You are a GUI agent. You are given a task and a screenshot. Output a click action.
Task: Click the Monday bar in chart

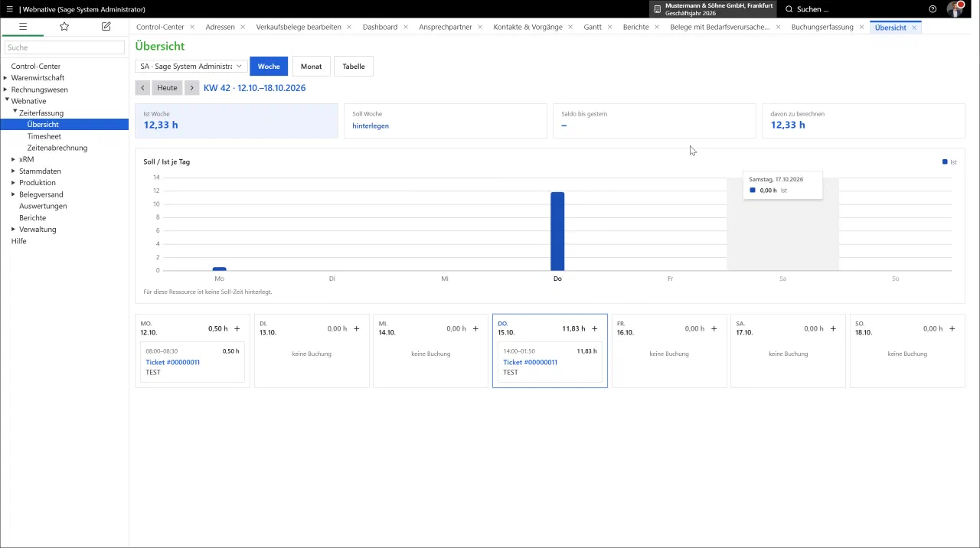point(219,269)
